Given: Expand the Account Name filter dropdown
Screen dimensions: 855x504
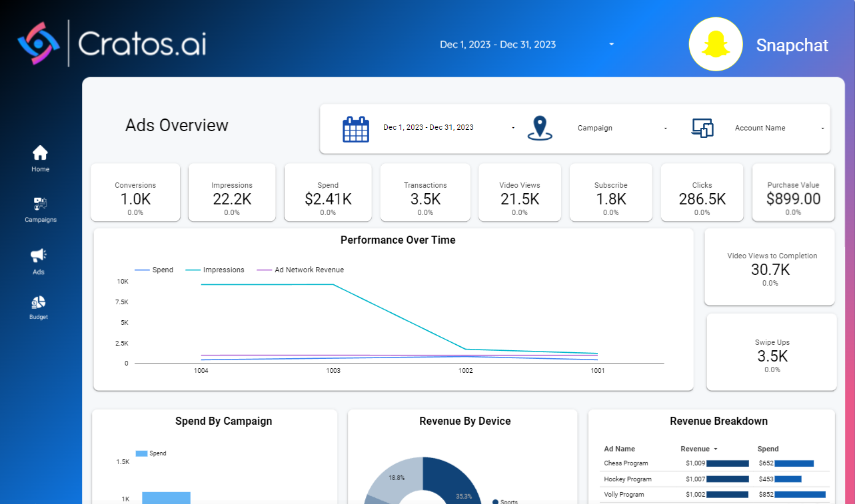Looking at the screenshot, I should tap(823, 128).
